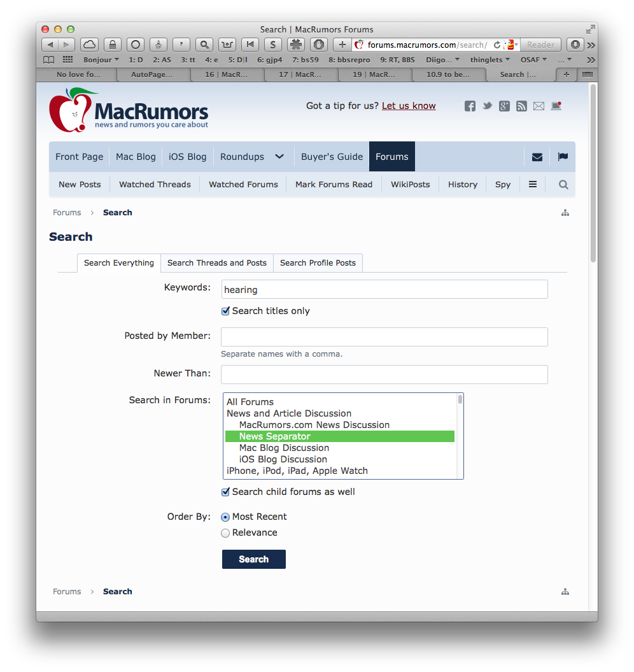Show hidden bookmarks overflow chevron
The width and height of the screenshot is (634, 672).
pyautogui.click(x=591, y=60)
